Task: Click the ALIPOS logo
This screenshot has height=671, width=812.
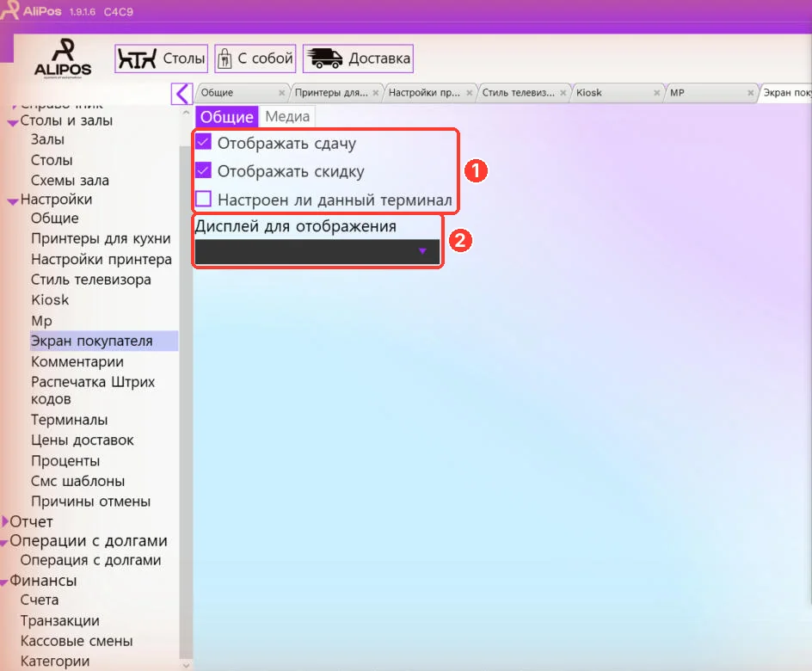Action: point(63,58)
